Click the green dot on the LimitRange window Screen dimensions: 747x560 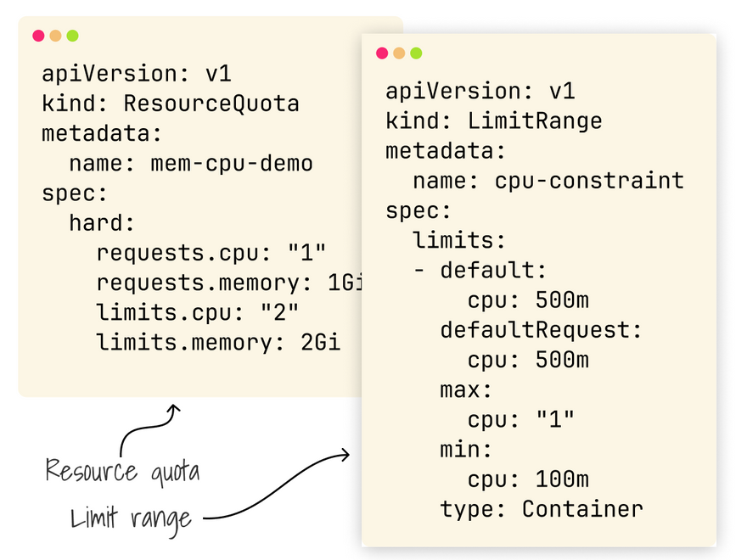416,53
